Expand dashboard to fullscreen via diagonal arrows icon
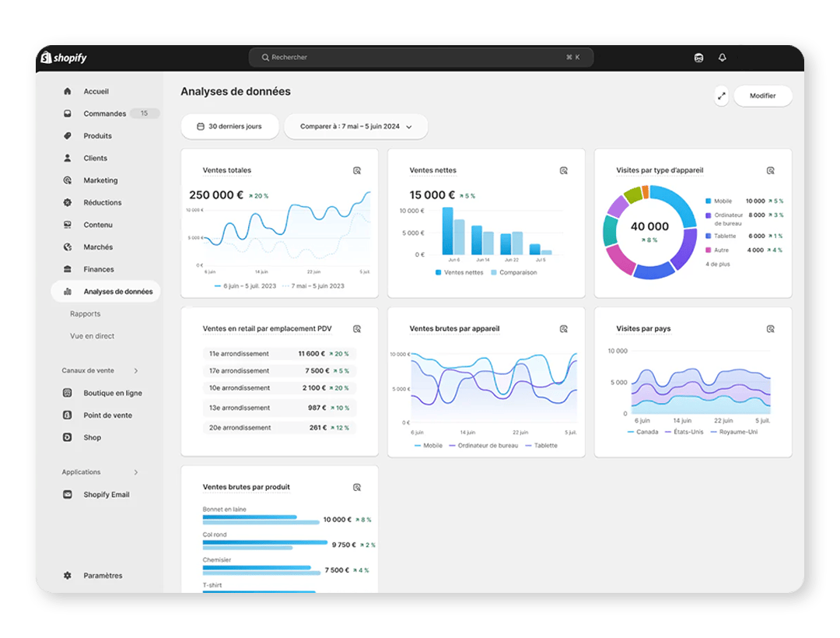This screenshot has width=840, height=638. click(720, 95)
